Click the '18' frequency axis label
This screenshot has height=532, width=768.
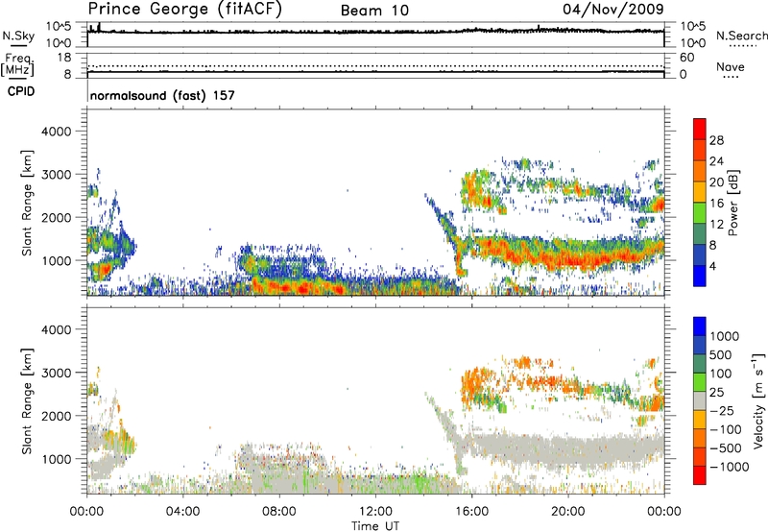64,58
